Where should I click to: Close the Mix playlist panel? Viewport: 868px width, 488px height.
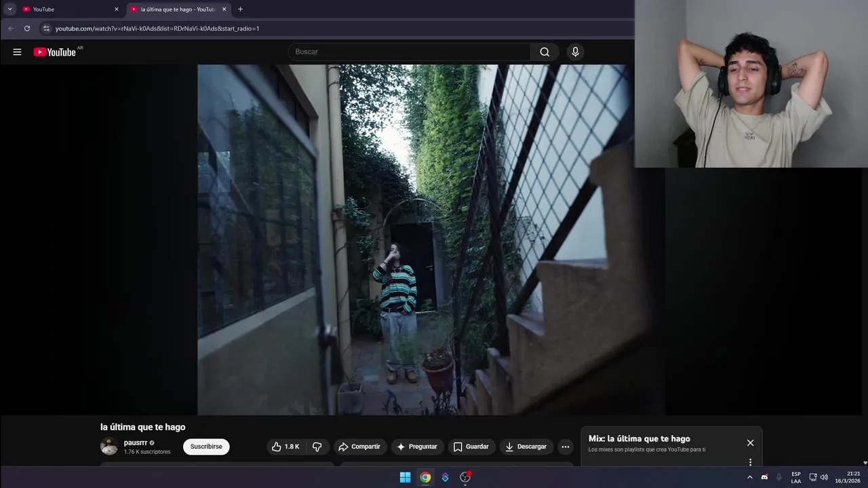750,443
